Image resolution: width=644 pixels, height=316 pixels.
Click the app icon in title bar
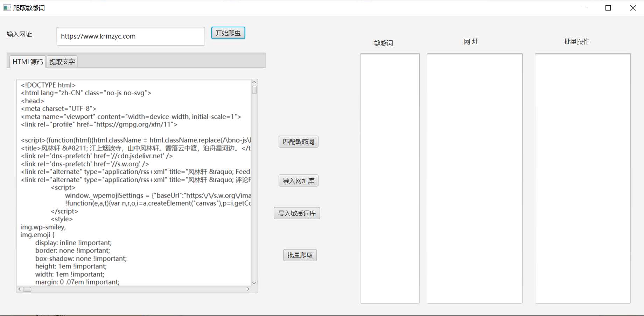(x=7, y=8)
